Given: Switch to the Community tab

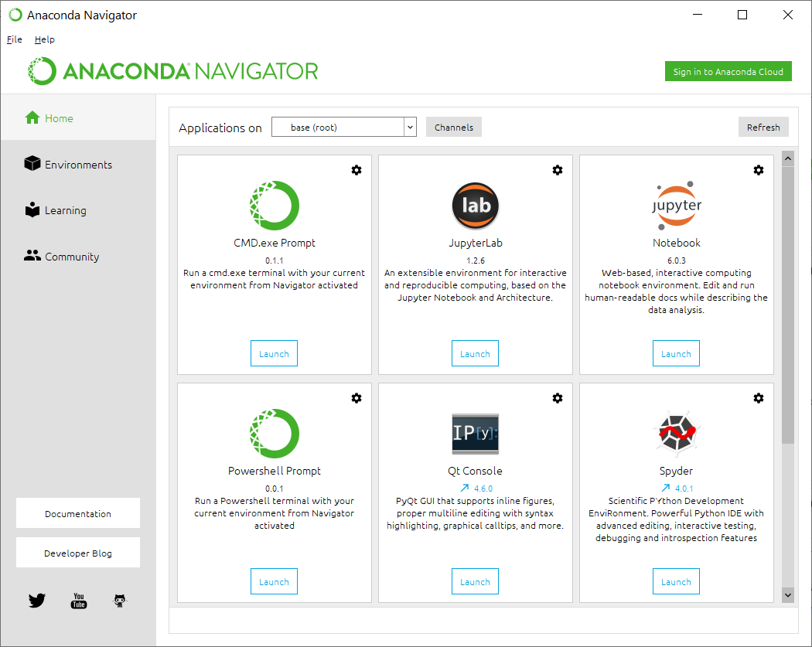Looking at the screenshot, I should tap(78, 256).
